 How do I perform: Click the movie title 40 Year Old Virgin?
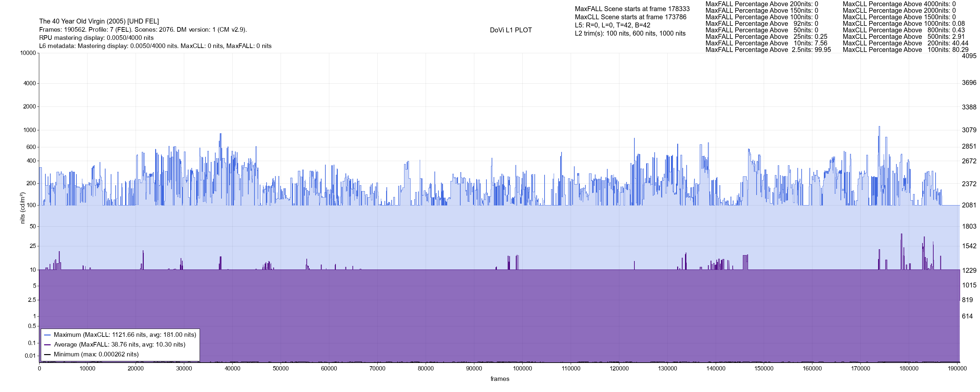point(99,21)
